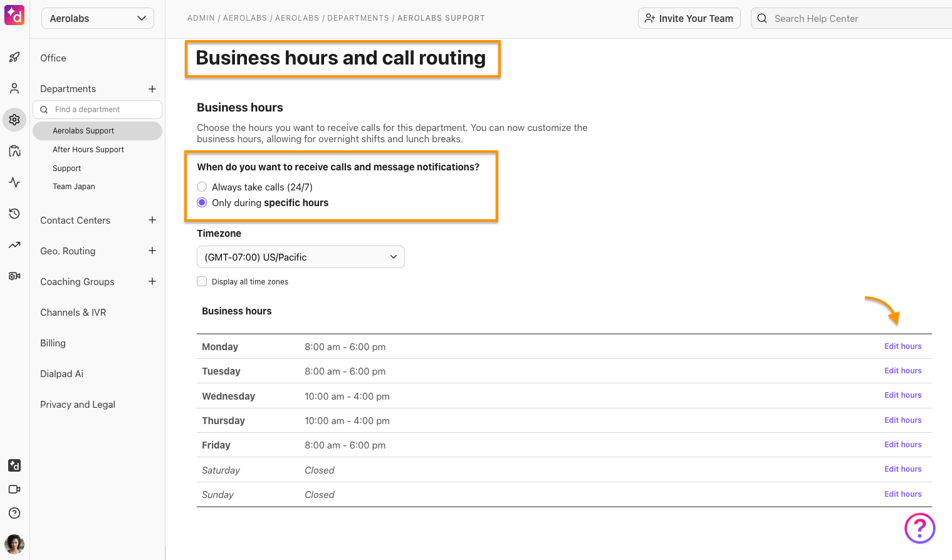The image size is (952, 560).
Task: Edit hours for Sunday
Action: click(x=903, y=494)
